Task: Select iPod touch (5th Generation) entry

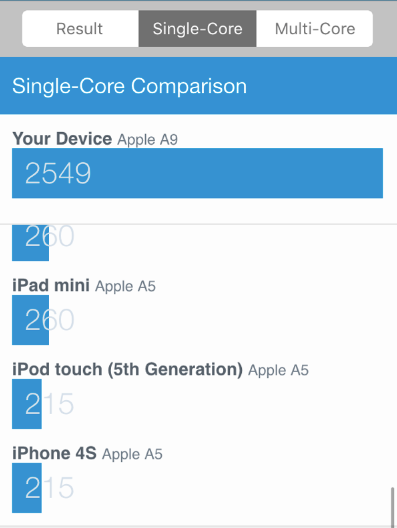Action: [160, 369]
